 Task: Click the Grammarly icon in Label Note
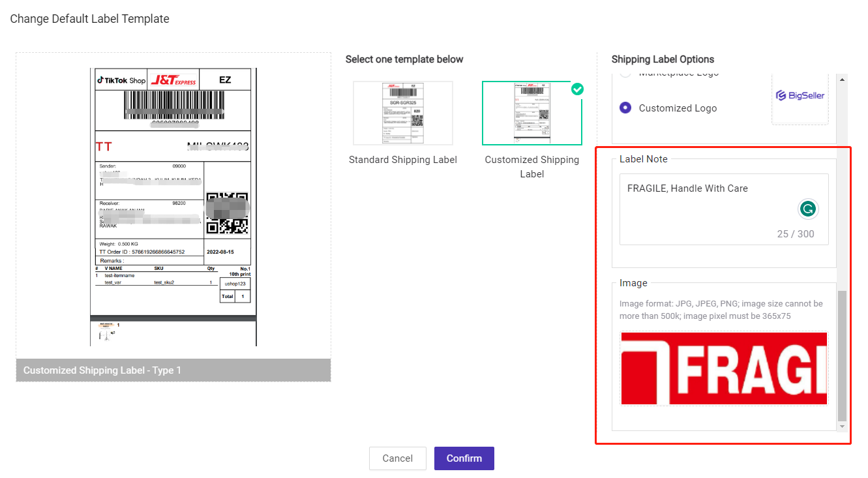coord(808,209)
